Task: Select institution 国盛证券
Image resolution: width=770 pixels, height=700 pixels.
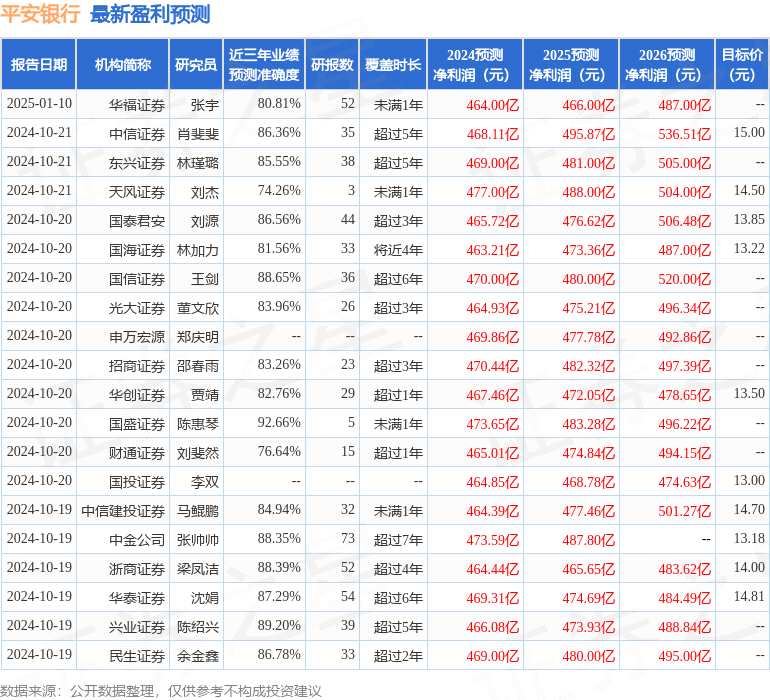Action: (137, 423)
